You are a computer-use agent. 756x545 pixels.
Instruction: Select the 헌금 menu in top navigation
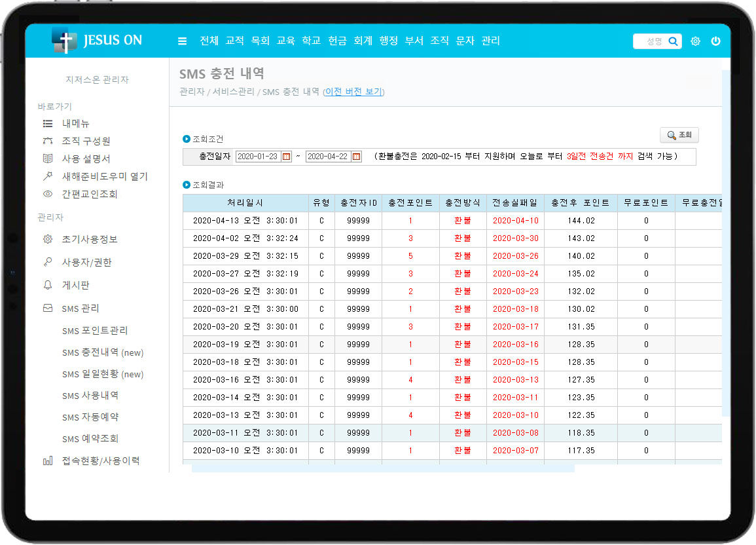(x=337, y=41)
